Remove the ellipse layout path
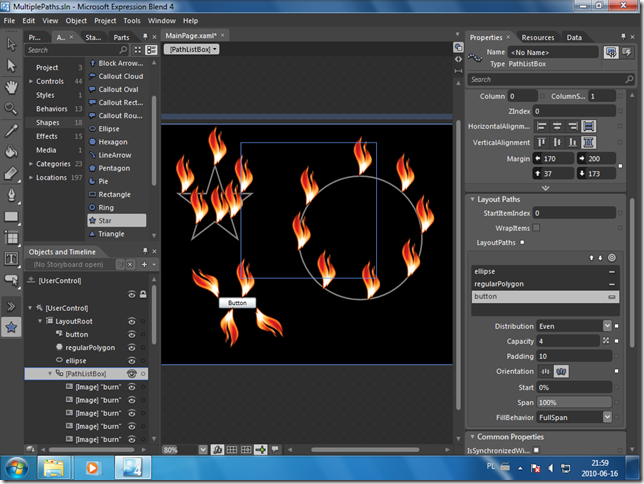 [612, 272]
